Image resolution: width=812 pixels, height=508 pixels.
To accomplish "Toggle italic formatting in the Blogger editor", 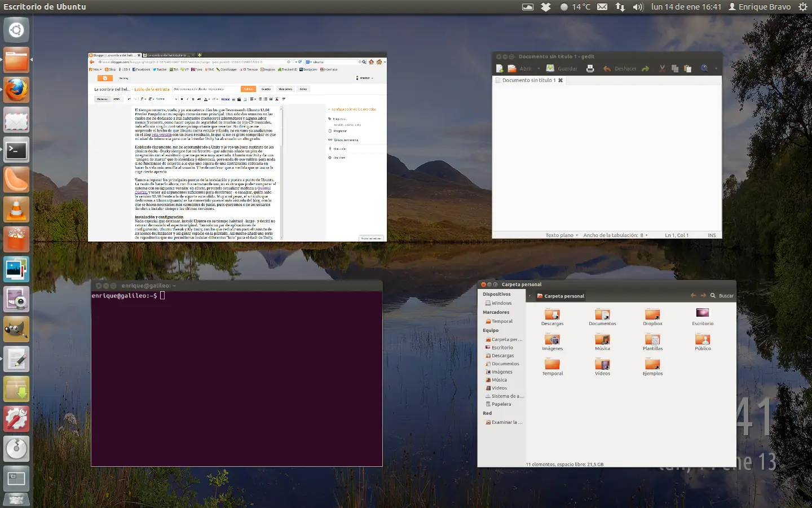I will [188, 99].
